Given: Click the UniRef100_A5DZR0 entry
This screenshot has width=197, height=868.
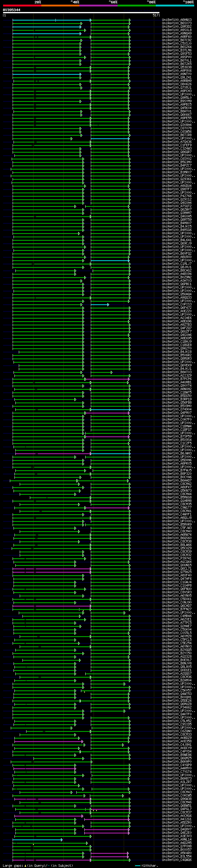Looking at the screenshot, I should coord(177,823).
